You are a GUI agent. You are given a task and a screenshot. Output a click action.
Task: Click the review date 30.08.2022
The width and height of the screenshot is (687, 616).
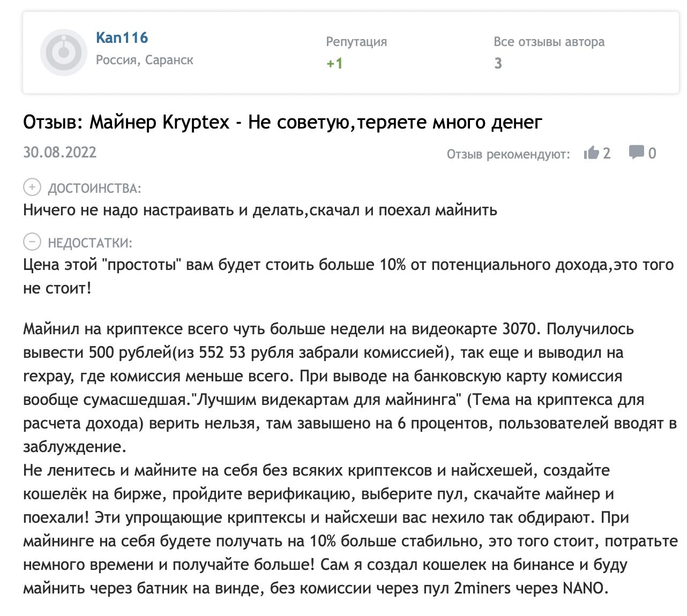coord(60,153)
